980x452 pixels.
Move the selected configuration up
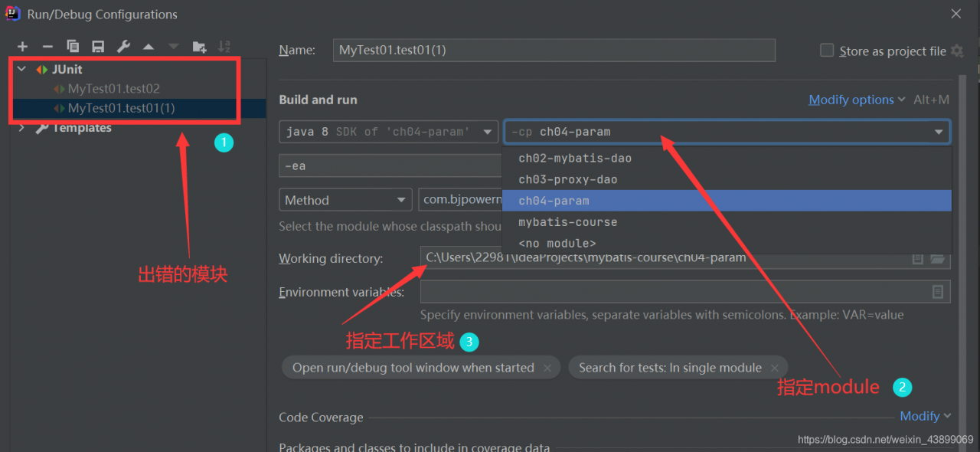coord(149,46)
